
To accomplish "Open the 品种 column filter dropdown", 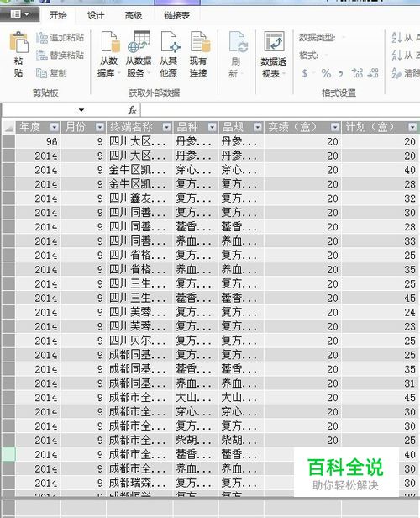I will coord(213,127).
